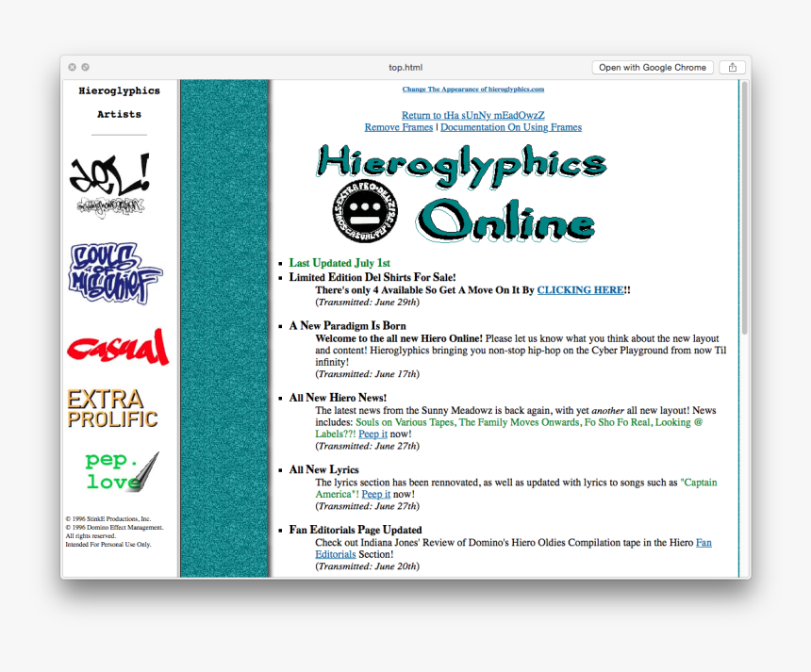Click 'Limited Edition Del Shirts For Sale!' heading
This screenshot has width=811, height=672.
(372, 277)
